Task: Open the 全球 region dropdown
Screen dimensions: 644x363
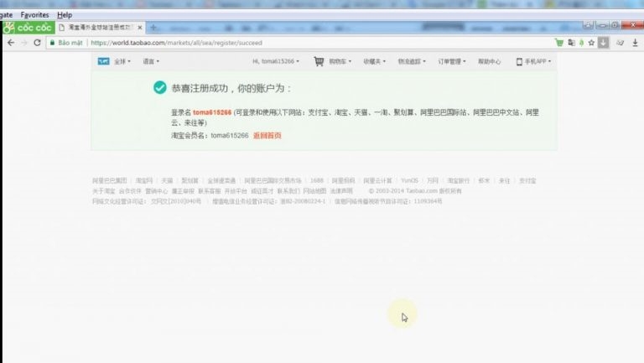Action: click(122, 61)
